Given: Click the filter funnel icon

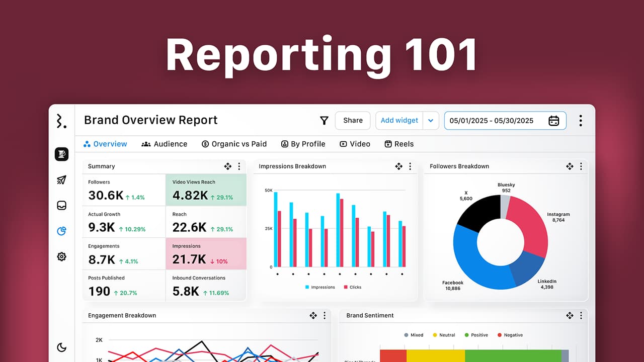Looking at the screenshot, I should click(324, 121).
